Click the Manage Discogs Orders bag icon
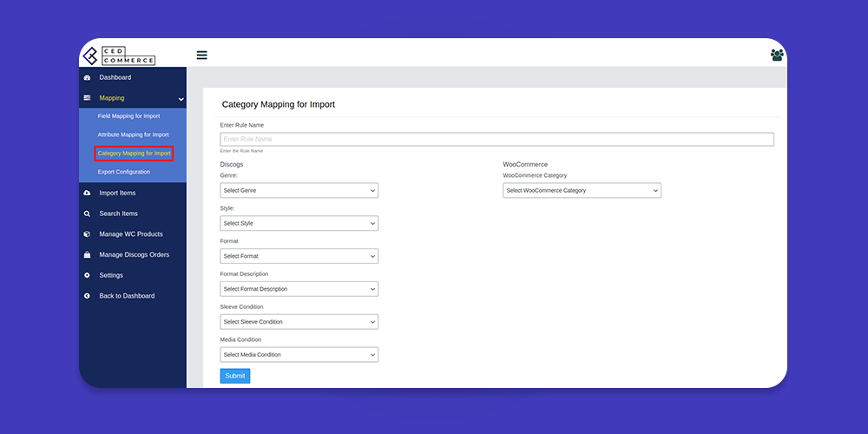This screenshot has height=434, width=868. pyautogui.click(x=87, y=254)
